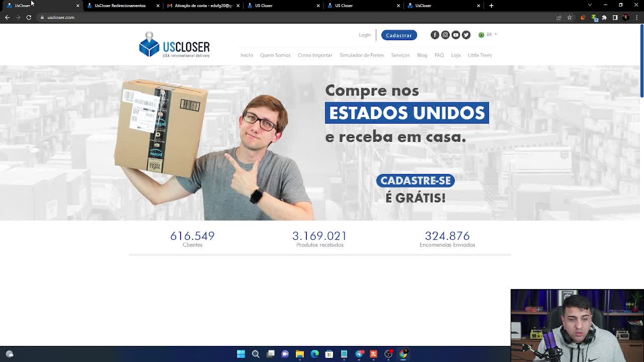Toggle the Chrome side panel icon
The height and width of the screenshot is (362, 644).
click(615, 18)
